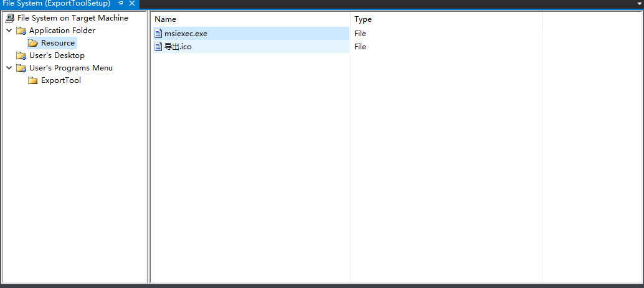Image resolution: width=644 pixels, height=288 pixels.
Task: Click the msiexec.exe file icon
Action: coord(158,34)
